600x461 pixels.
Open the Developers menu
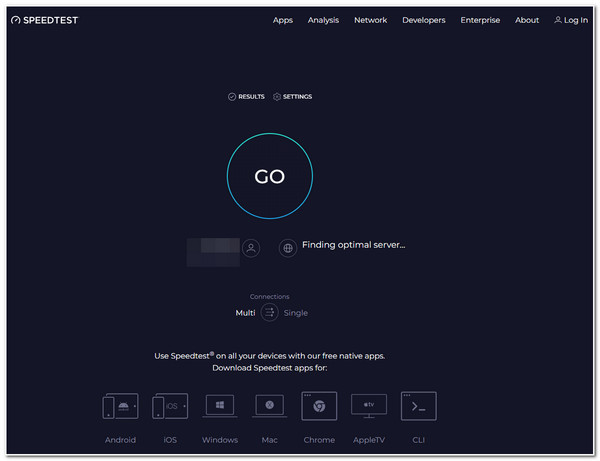(x=424, y=20)
